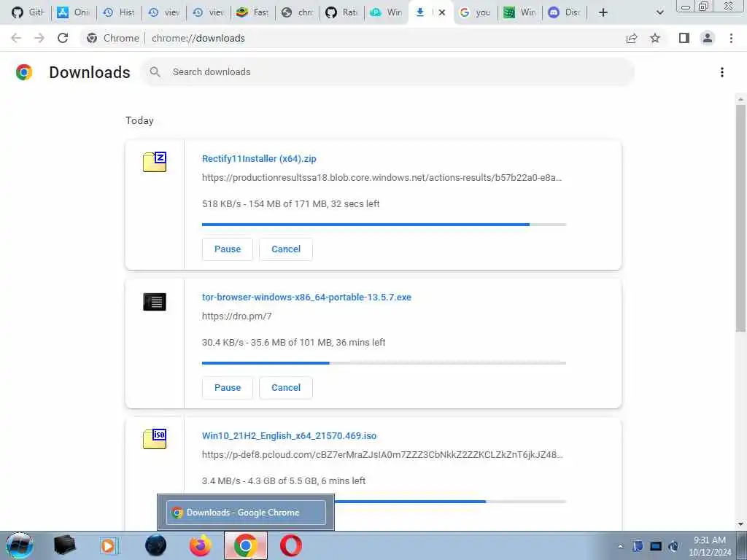Click the tor-browser download progress bar
Screen dimensions: 747x560
click(384, 363)
